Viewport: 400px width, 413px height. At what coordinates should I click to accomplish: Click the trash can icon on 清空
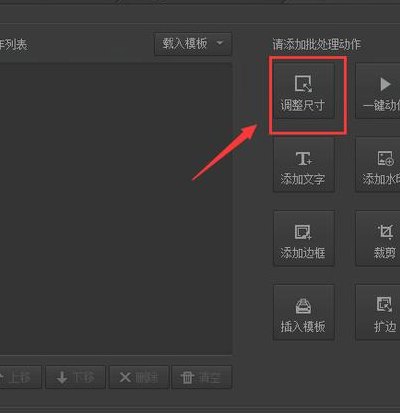click(x=187, y=377)
